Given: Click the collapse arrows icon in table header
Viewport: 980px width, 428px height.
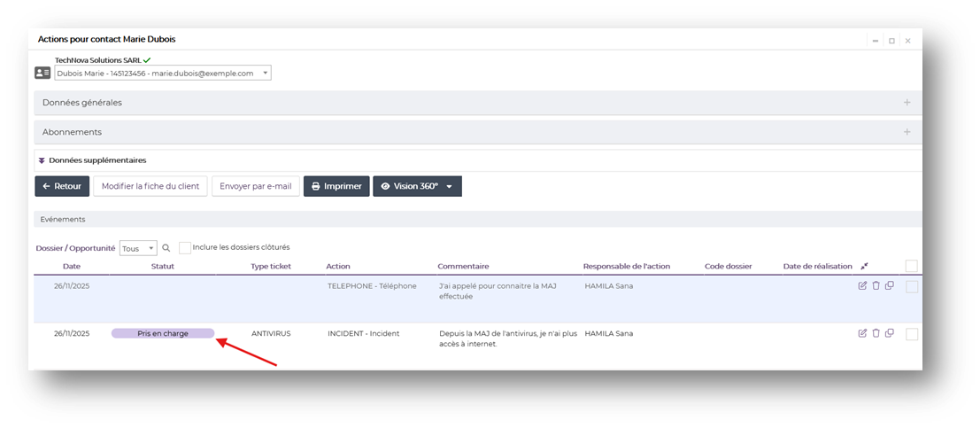Looking at the screenshot, I should (x=865, y=266).
